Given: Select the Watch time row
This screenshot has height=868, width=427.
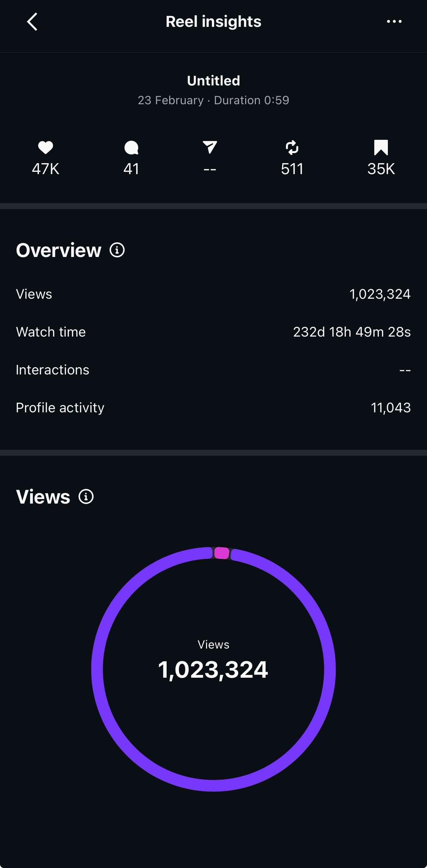Looking at the screenshot, I should coord(213,332).
